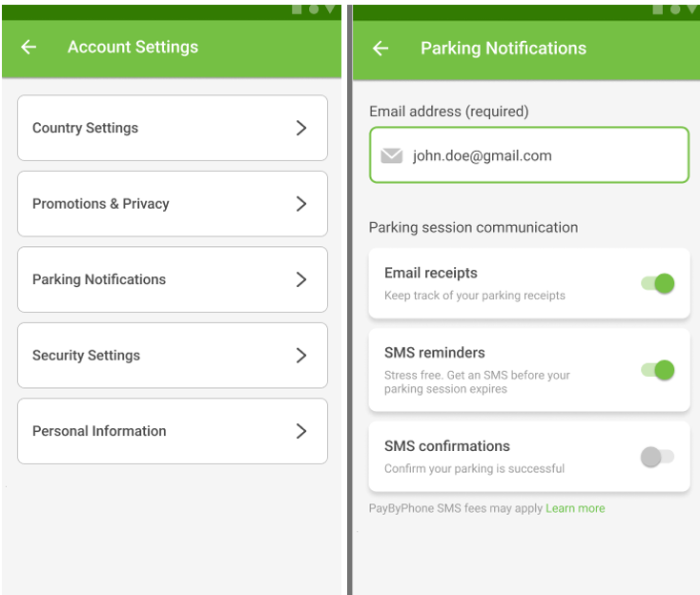Tap back arrow on Parking Notifications
The height and width of the screenshot is (595, 700).
point(381,49)
